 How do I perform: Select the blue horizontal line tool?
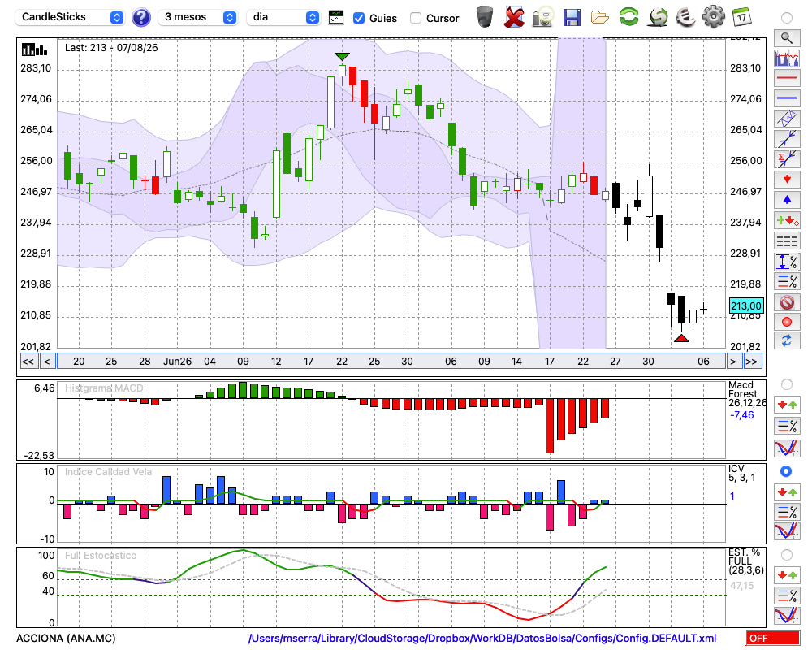(787, 98)
